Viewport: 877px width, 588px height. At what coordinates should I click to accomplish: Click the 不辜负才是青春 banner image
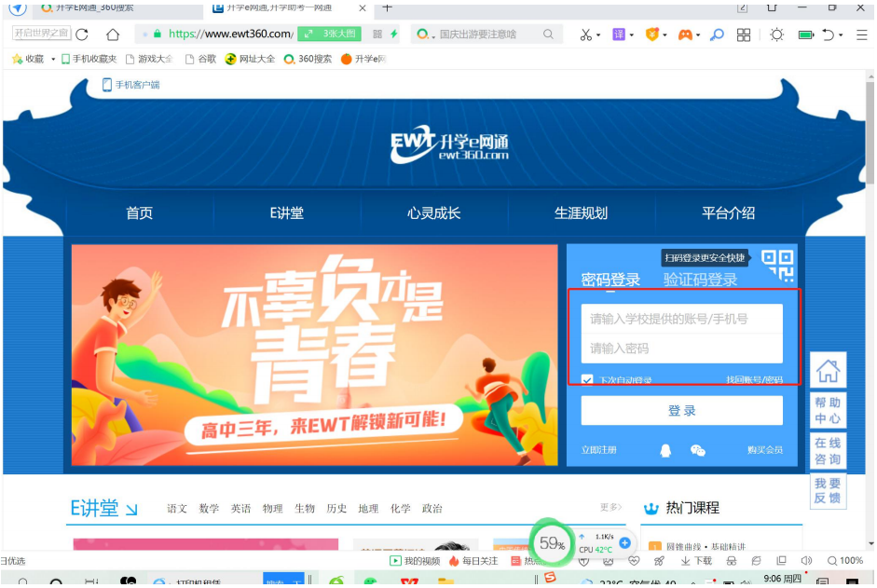coord(314,355)
